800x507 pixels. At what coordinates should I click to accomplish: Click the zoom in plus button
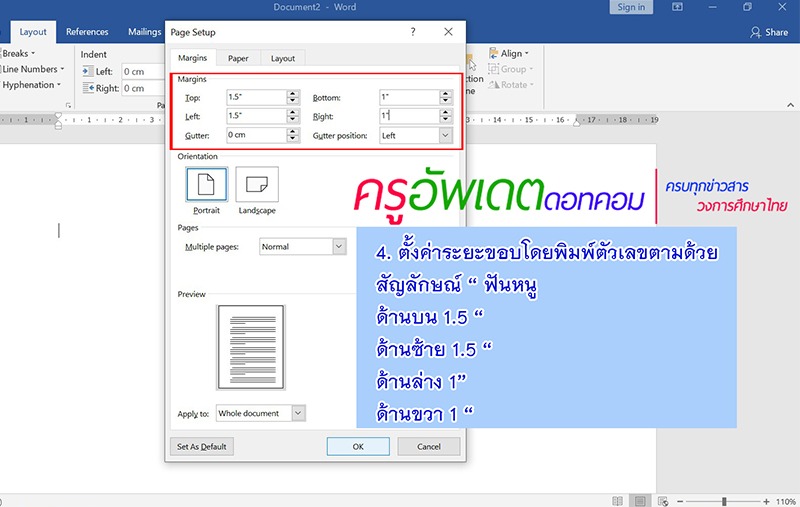click(766, 501)
